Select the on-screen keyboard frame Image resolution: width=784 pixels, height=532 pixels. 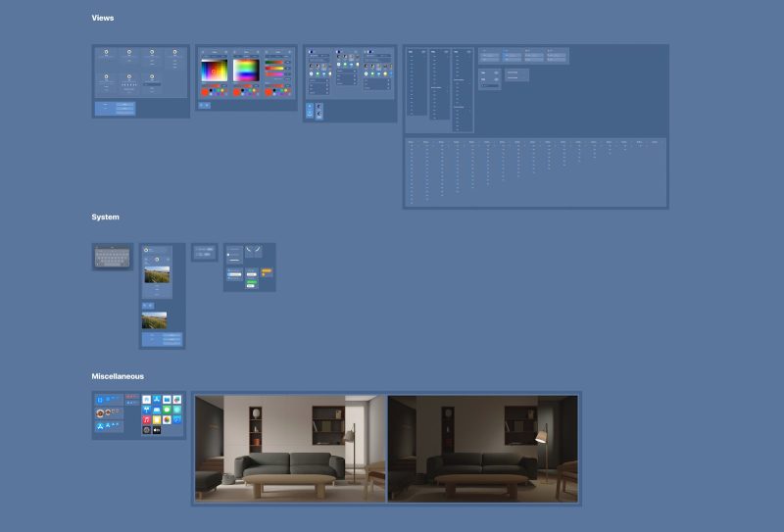pos(113,257)
